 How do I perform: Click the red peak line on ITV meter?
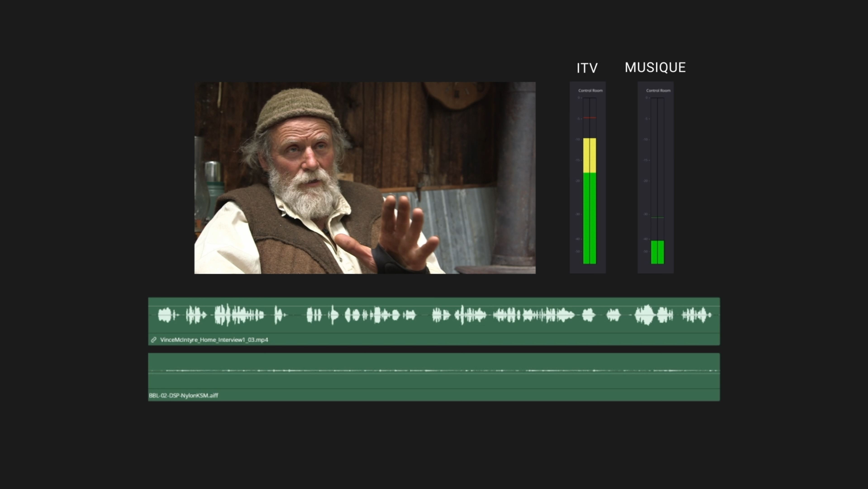[x=589, y=118]
